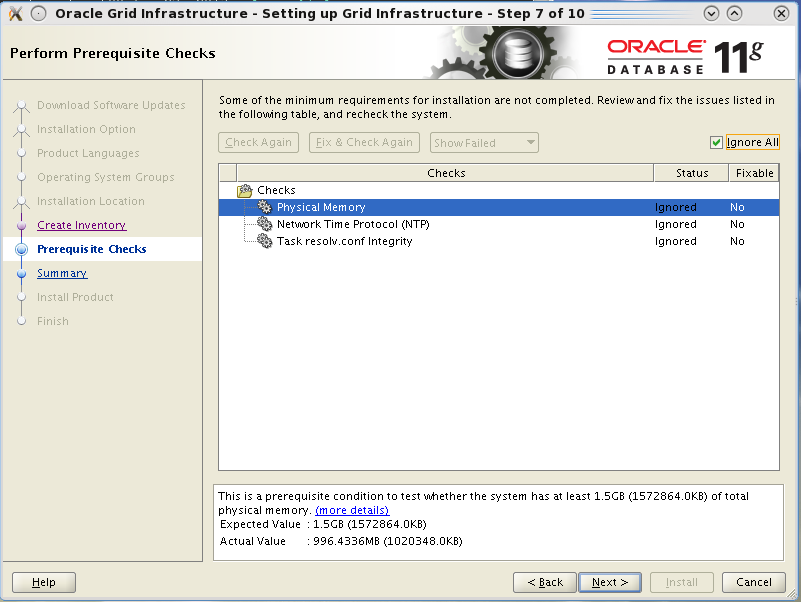Click the disabled Install button

681,582
